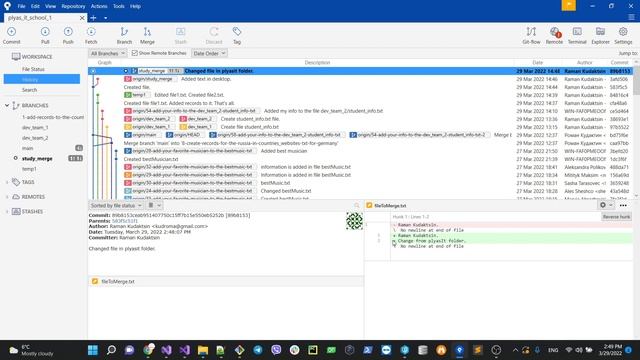Open the tab list dropdown arrow
The image size is (640, 360).
(105, 18)
